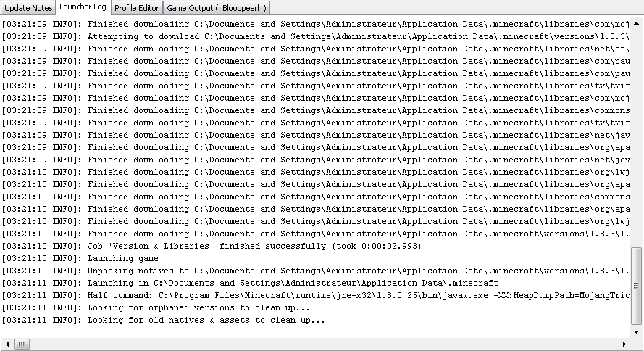Click the vertical scrollbar down arrow
Screen dimensions: 644x351
[x=636, y=331]
